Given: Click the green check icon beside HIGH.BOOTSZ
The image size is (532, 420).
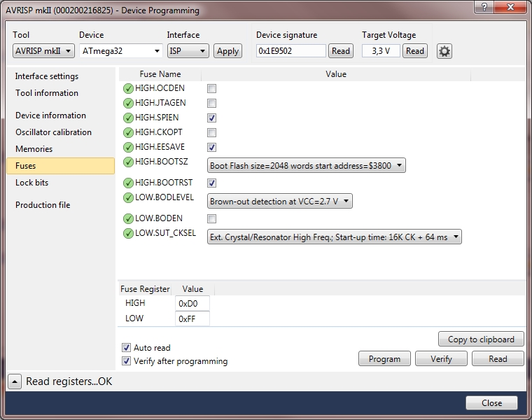Looking at the screenshot, I should pos(128,162).
